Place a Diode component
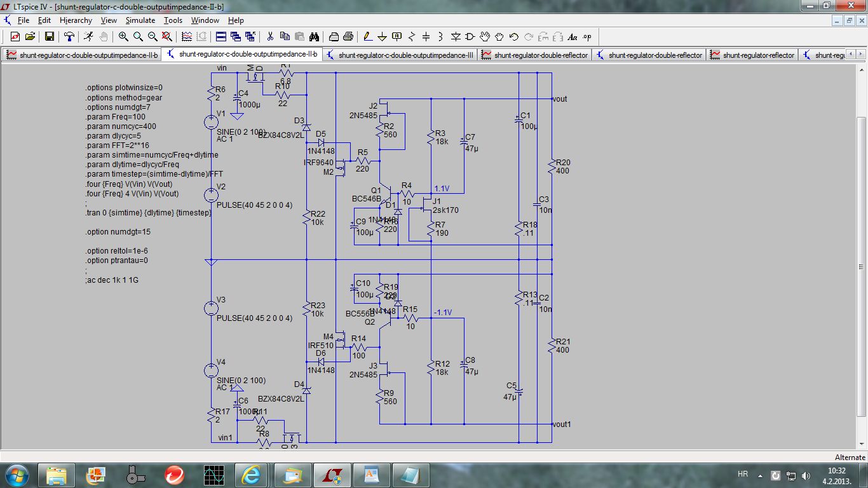The width and height of the screenshot is (868, 488). pyautogui.click(x=456, y=36)
